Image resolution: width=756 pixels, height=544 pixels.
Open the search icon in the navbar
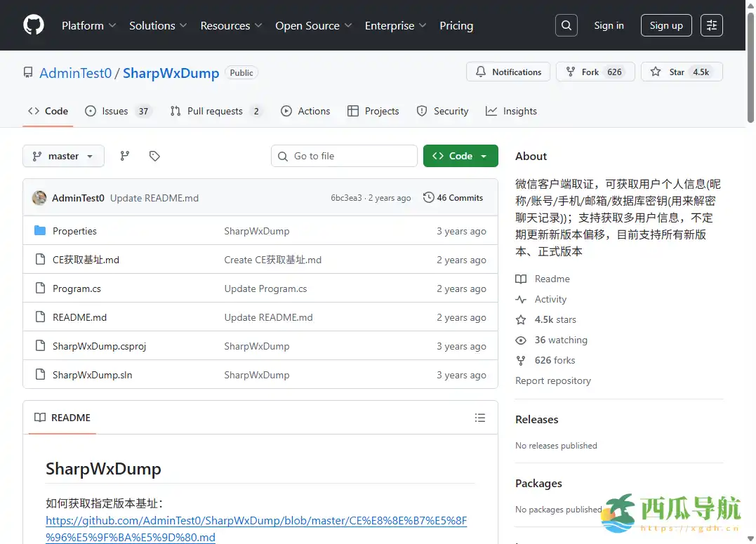(x=566, y=25)
